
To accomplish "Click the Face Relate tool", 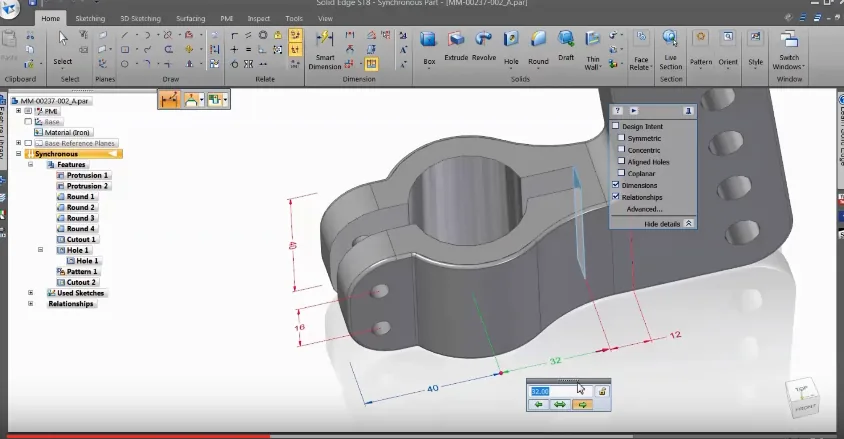I will (x=641, y=51).
